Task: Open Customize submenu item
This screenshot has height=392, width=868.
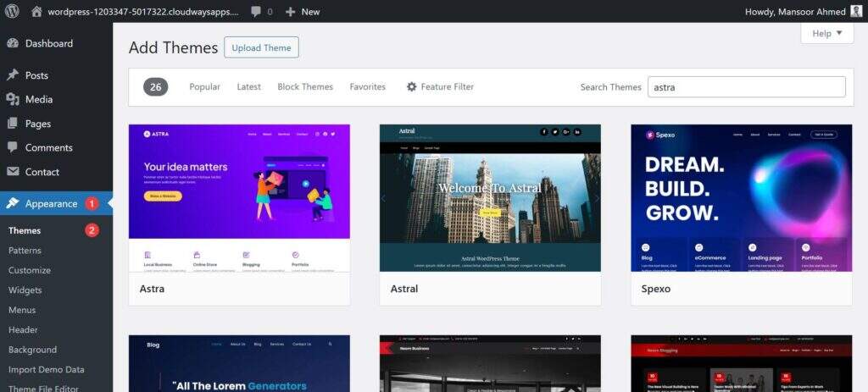Action: pos(30,270)
